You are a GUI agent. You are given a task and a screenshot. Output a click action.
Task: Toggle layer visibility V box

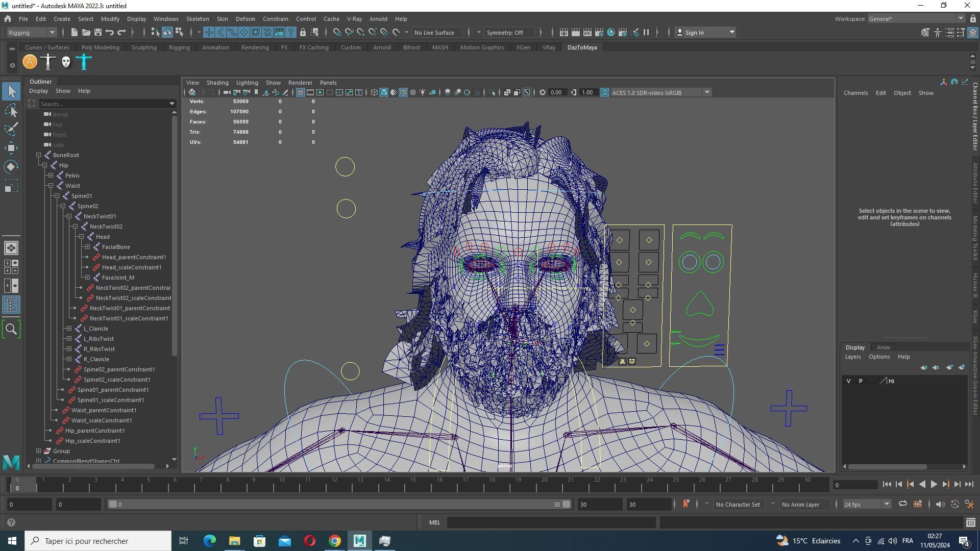(x=849, y=381)
